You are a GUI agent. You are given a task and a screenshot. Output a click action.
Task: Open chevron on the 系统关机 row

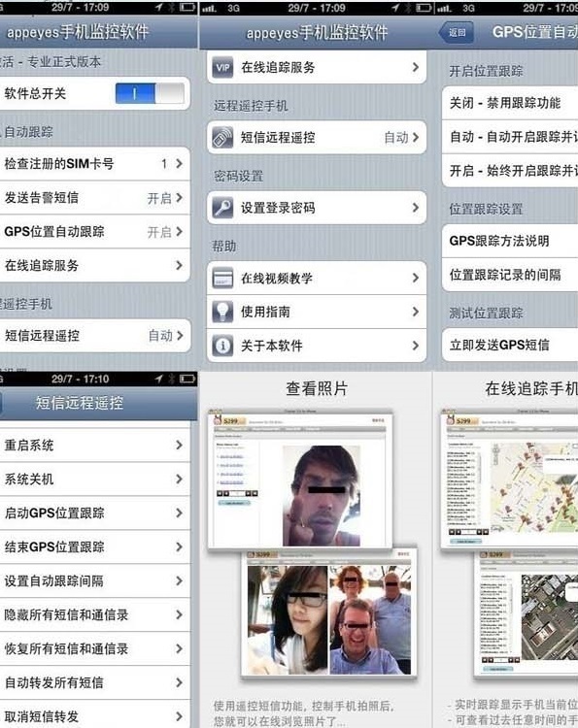[x=180, y=479]
